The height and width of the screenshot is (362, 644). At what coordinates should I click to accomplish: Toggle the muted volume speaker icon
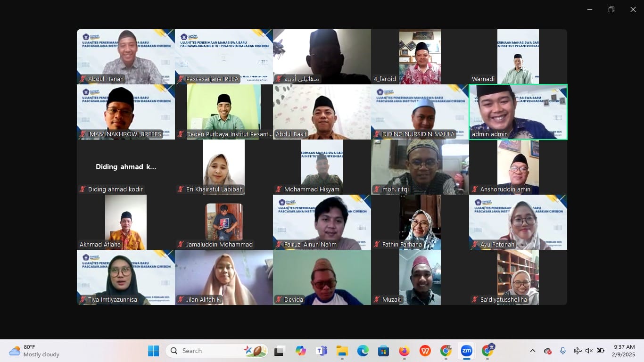pyautogui.click(x=589, y=351)
